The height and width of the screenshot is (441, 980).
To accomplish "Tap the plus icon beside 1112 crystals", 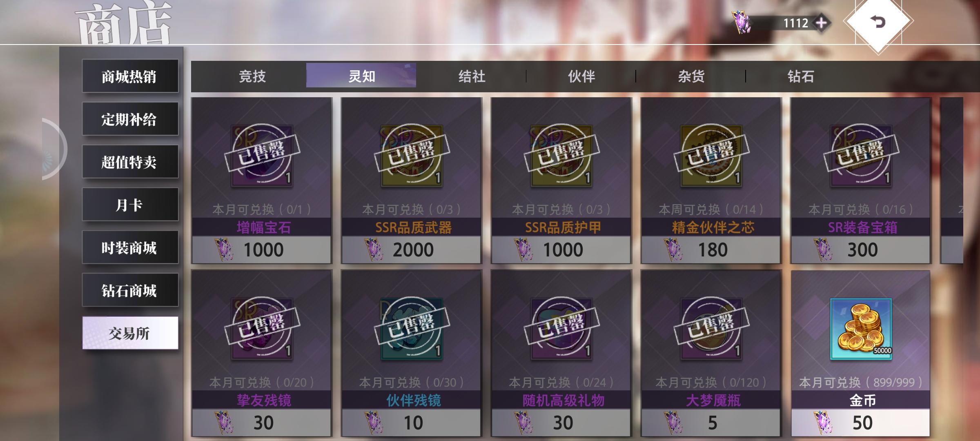I will click(822, 23).
